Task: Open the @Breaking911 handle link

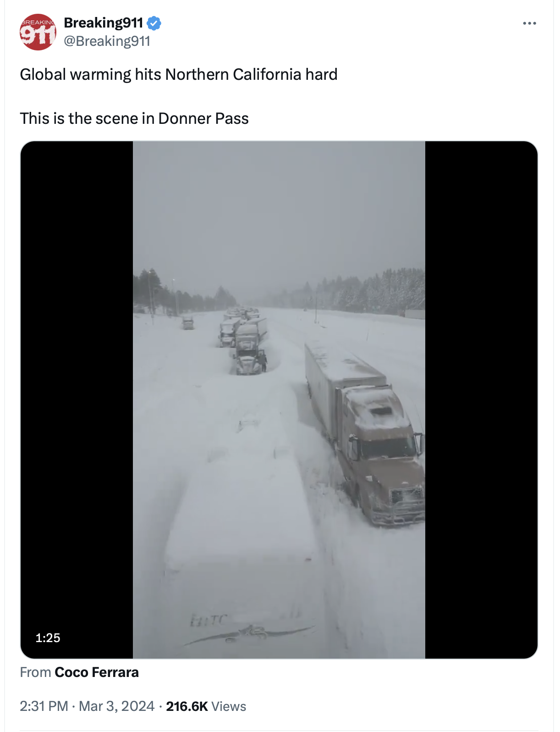Action: [107, 41]
